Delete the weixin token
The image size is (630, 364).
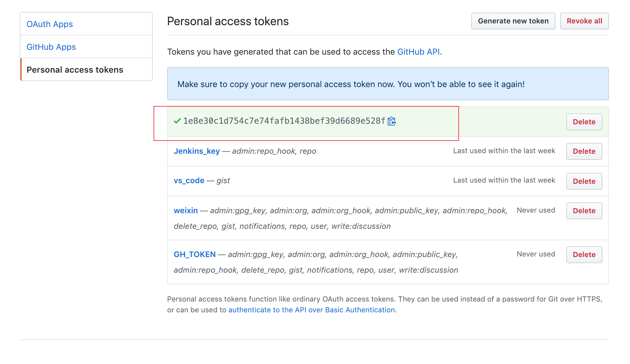[x=584, y=211]
